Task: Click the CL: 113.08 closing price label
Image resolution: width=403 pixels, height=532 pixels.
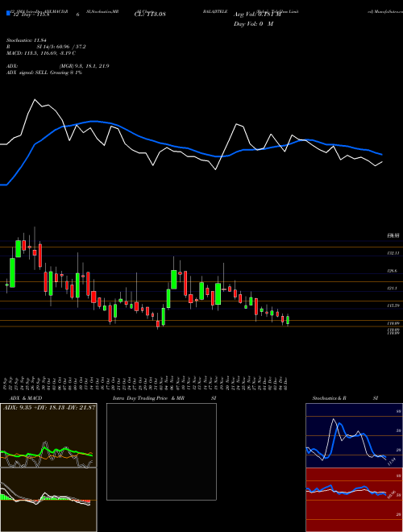Action: (x=150, y=15)
